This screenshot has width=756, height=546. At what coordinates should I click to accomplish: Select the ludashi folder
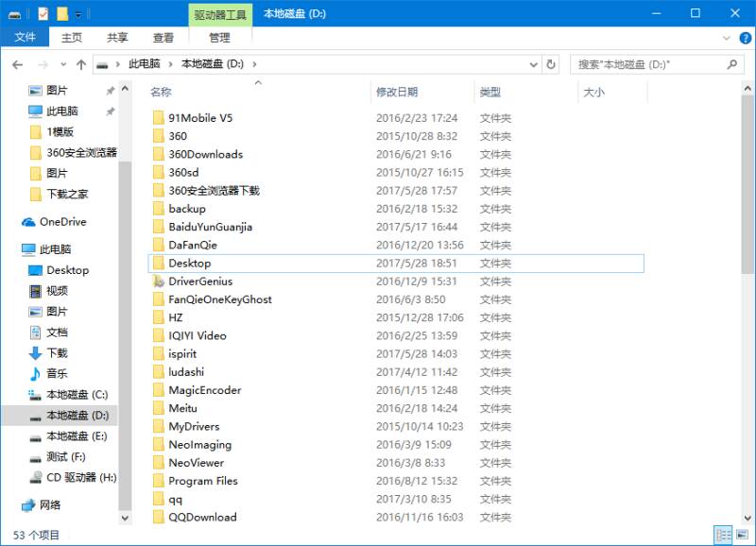tap(186, 372)
